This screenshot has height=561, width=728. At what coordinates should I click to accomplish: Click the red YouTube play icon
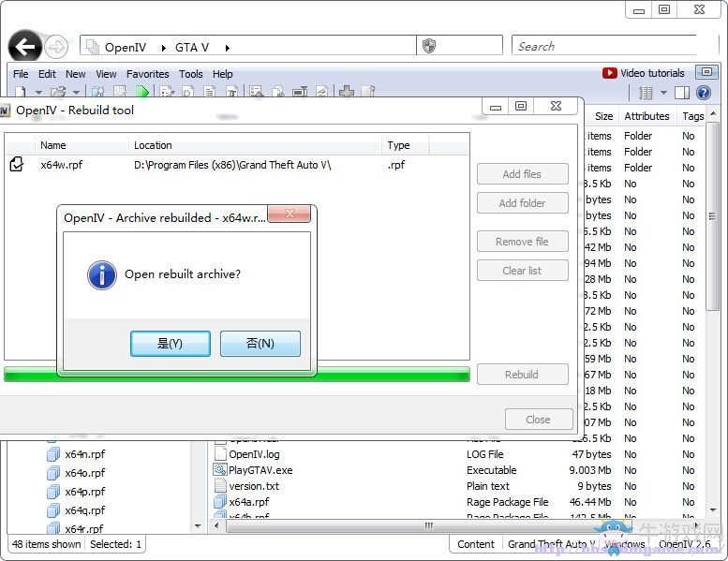point(609,73)
